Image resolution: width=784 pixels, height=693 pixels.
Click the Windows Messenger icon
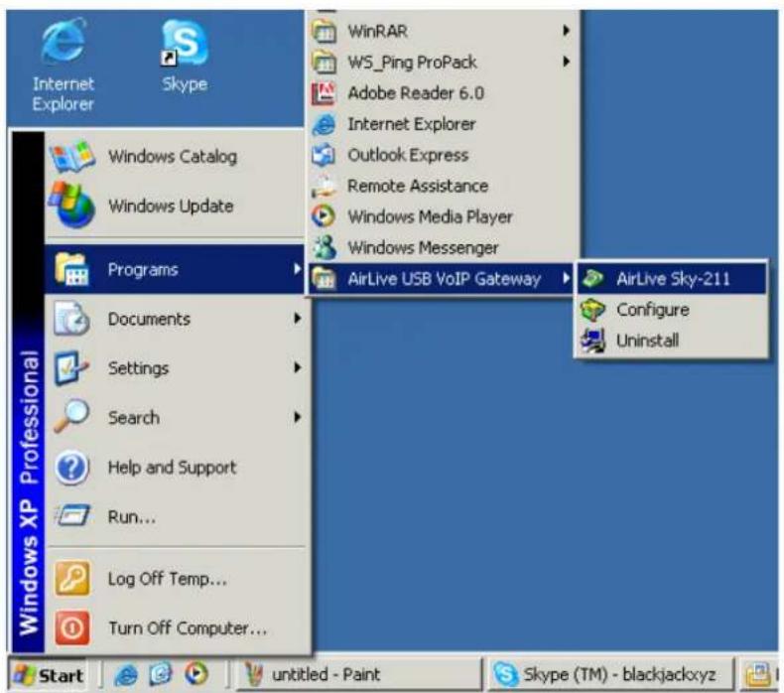click(324, 247)
